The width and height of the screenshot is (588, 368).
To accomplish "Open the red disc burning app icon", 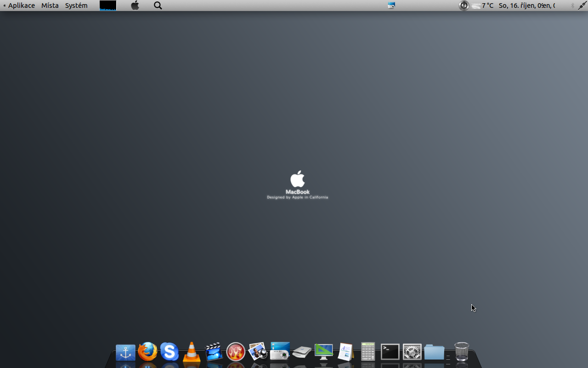I will click(236, 352).
